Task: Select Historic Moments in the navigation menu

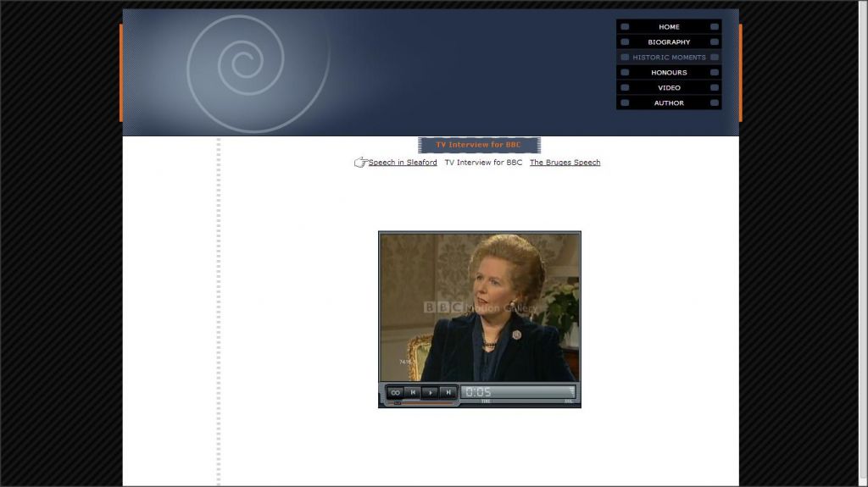Action: pos(669,58)
